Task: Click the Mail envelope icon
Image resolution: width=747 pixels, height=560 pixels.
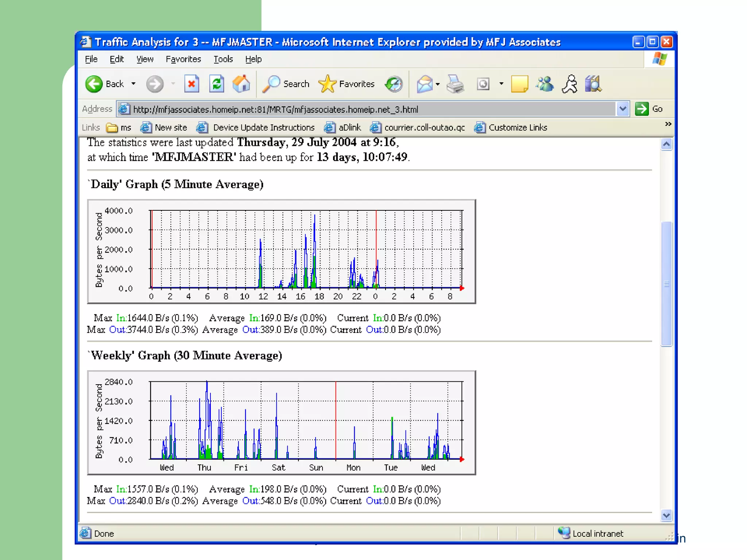Action: click(x=425, y=84)
